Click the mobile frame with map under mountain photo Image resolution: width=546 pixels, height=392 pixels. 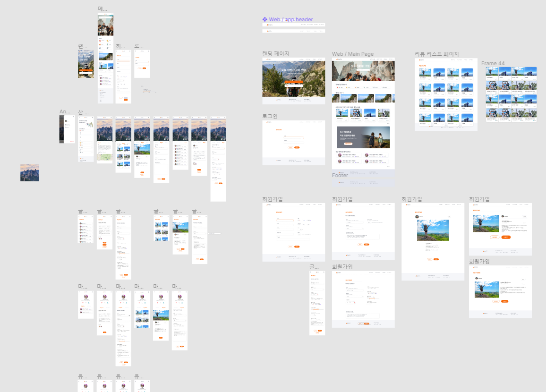(x=104, y=140)
